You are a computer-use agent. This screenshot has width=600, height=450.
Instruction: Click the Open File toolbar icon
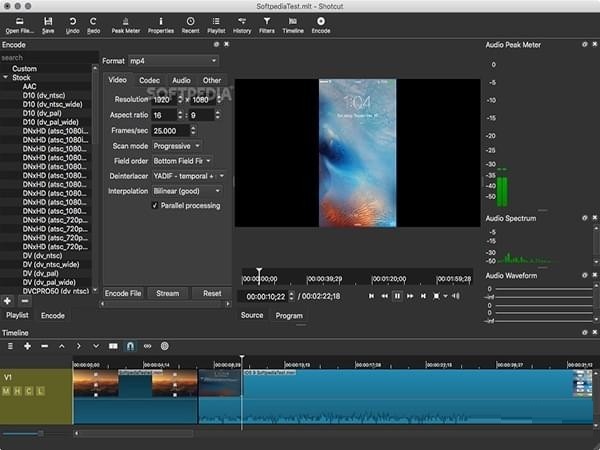[20, 26]
